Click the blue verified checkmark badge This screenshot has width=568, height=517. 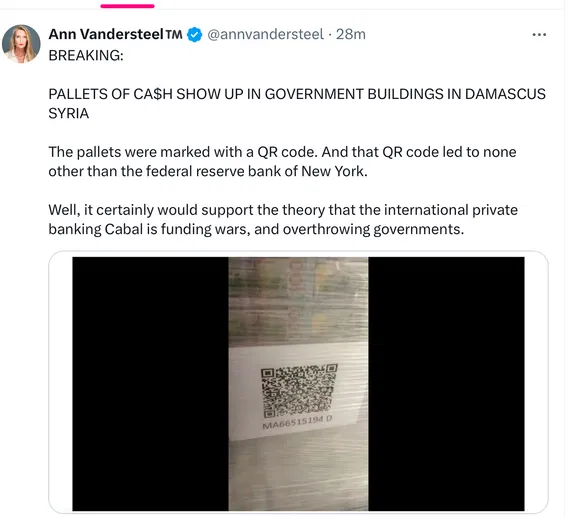(x=195, y=35)
